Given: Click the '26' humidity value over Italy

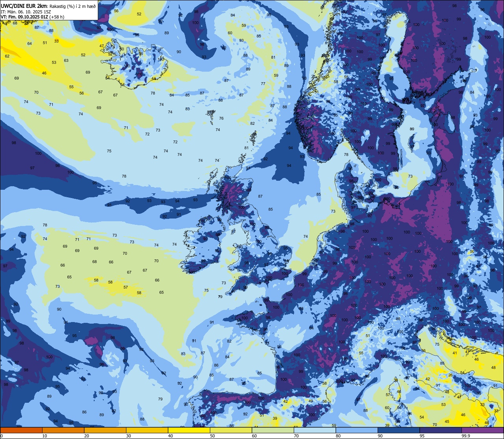Looking at the screenshot, I should point(450,375).
